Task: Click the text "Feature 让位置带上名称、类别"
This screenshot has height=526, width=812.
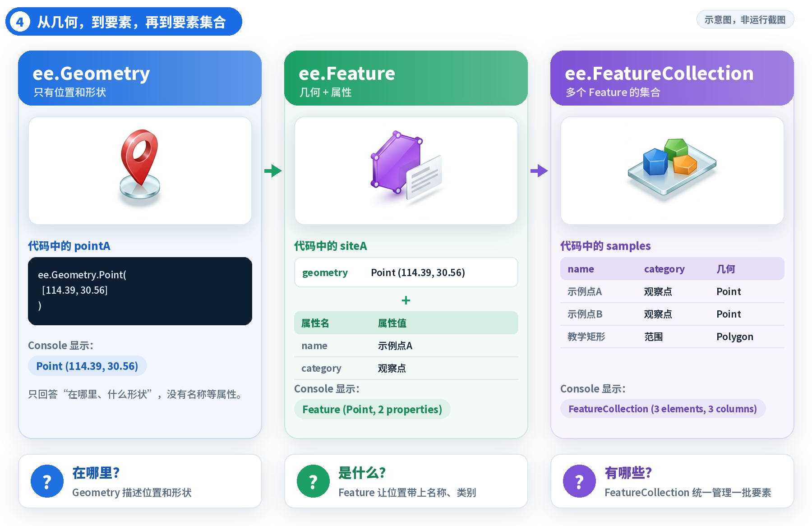Action: pos(407,493)
